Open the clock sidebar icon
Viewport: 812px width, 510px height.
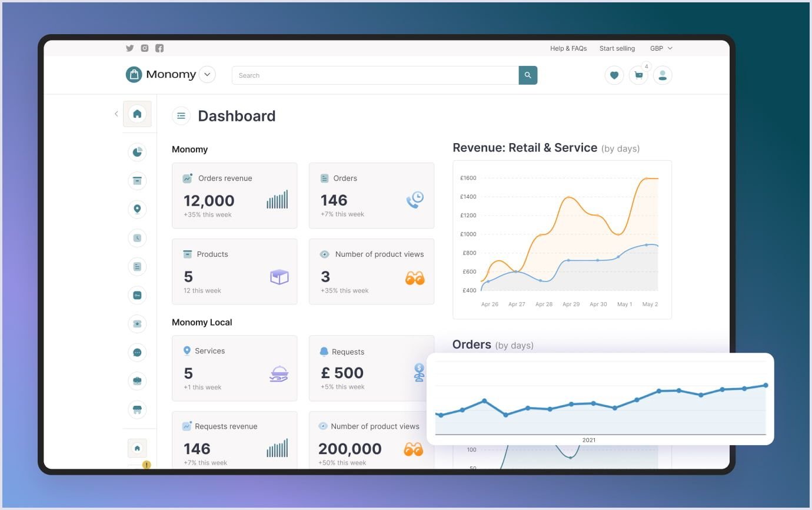click(137, 238)
